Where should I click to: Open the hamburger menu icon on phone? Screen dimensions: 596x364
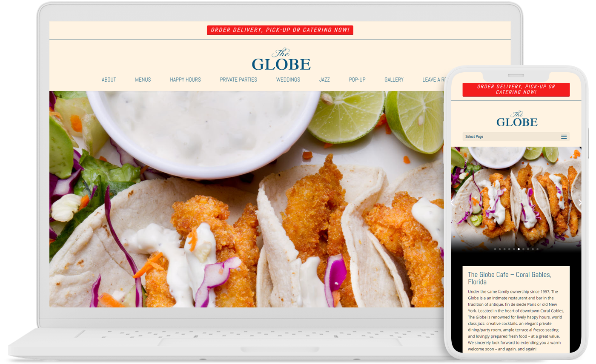coord(564,136)
